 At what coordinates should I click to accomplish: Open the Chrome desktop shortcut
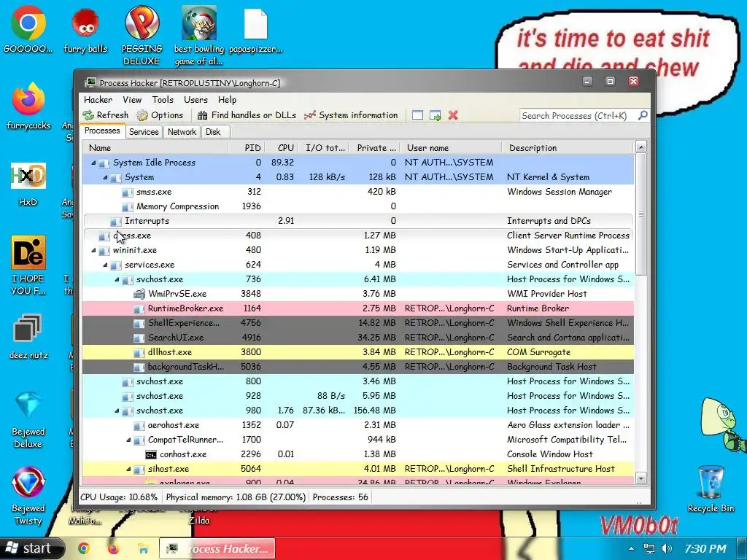tap(28, 29)
